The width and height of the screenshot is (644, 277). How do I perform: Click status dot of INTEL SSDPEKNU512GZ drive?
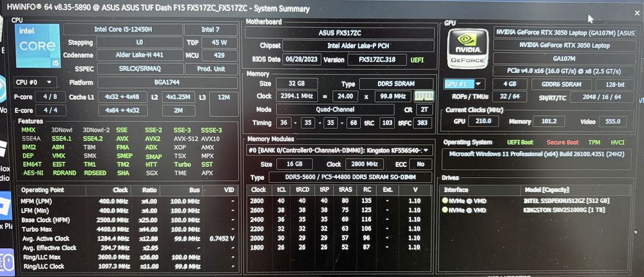click(x=445, y=201)
